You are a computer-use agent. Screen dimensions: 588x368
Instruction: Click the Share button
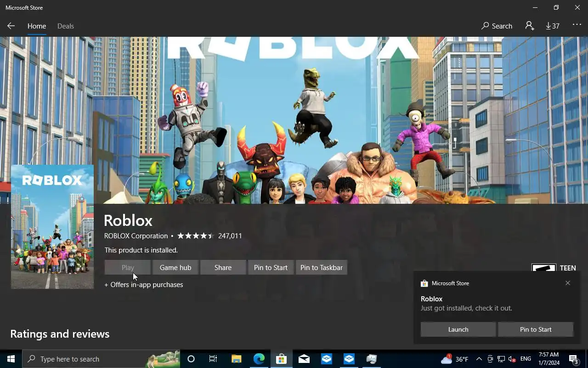[223, 267]
